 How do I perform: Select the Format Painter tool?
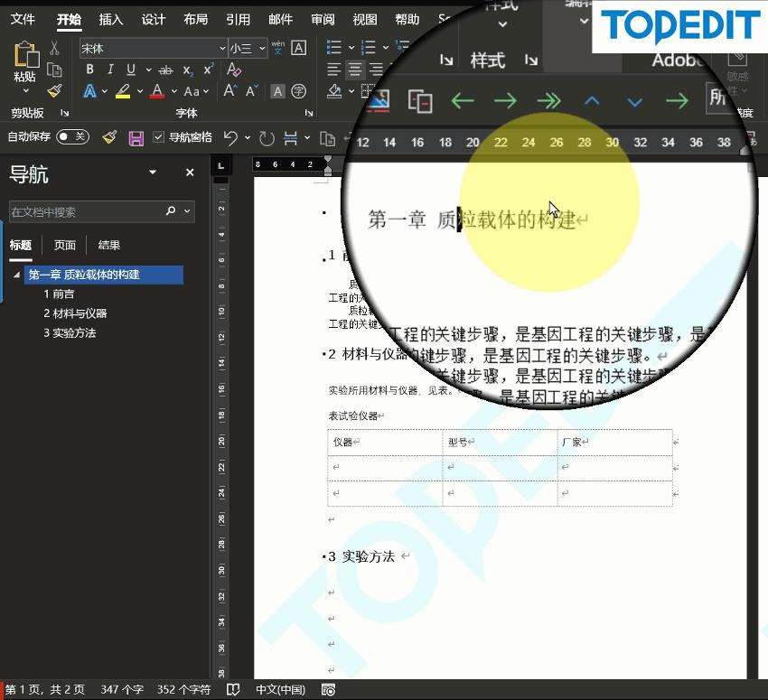pos(109,136)
